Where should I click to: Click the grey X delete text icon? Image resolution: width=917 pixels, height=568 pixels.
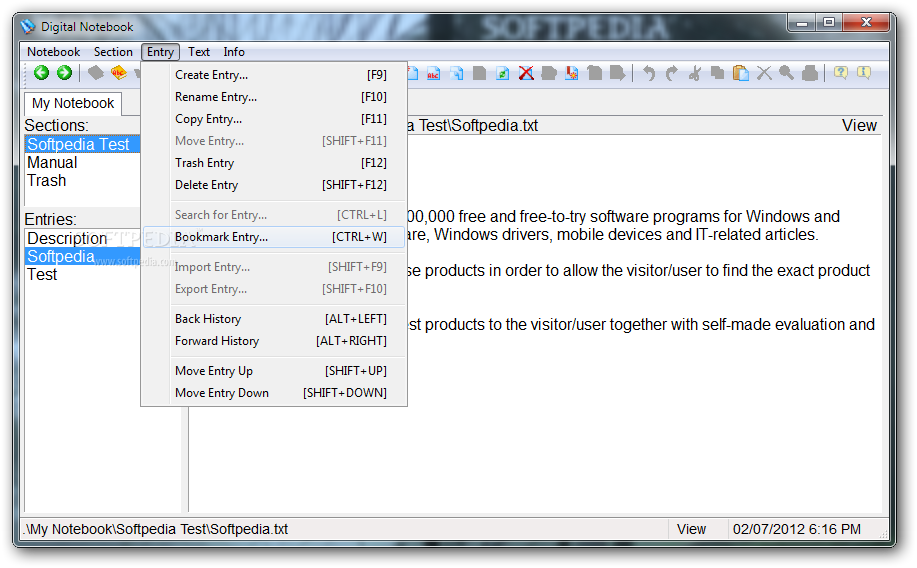[x=764, y=73]
